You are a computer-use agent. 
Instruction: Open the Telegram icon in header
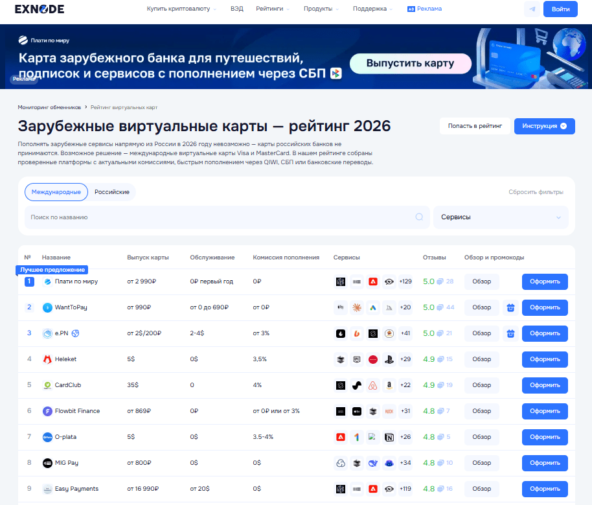[532, 9]
